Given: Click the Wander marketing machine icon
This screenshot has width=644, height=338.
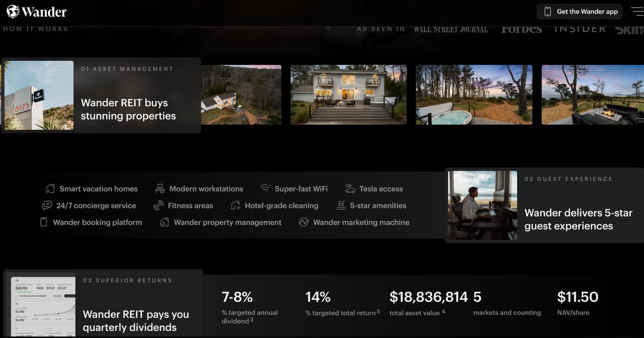Looking at the screenshot, I should (x=304, y=222).
